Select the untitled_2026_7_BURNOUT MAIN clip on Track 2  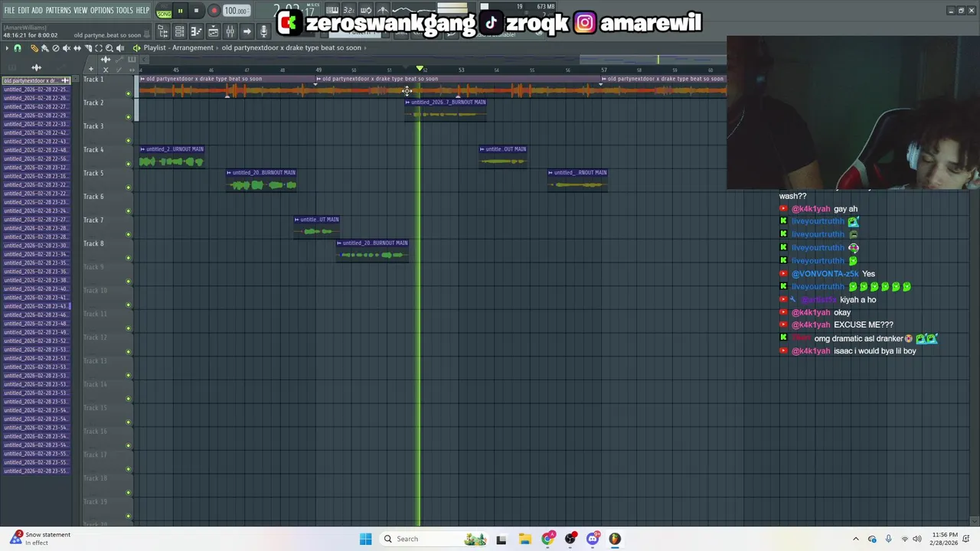click(x=446, y=109)
